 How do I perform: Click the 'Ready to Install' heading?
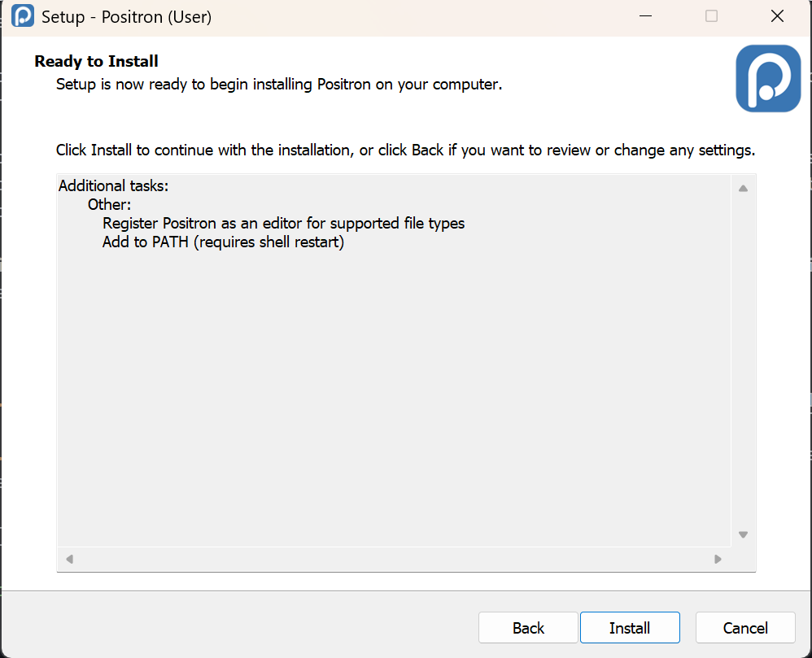[96, 61]
